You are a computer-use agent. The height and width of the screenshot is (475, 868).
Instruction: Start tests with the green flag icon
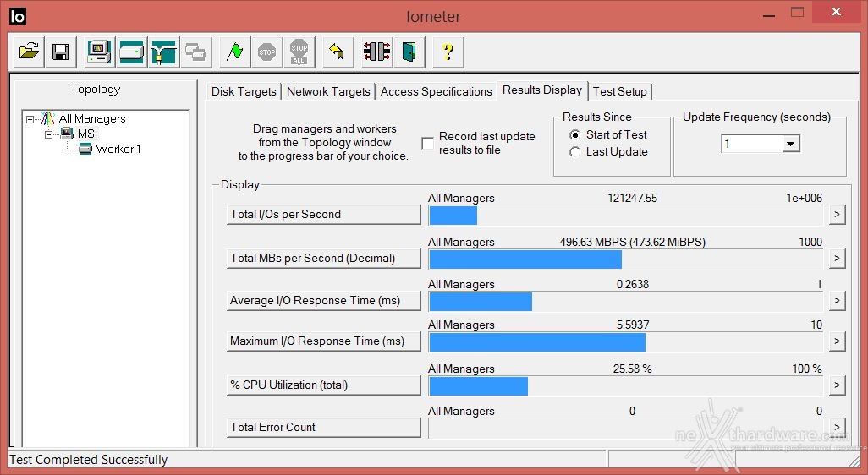click(234, 52)
